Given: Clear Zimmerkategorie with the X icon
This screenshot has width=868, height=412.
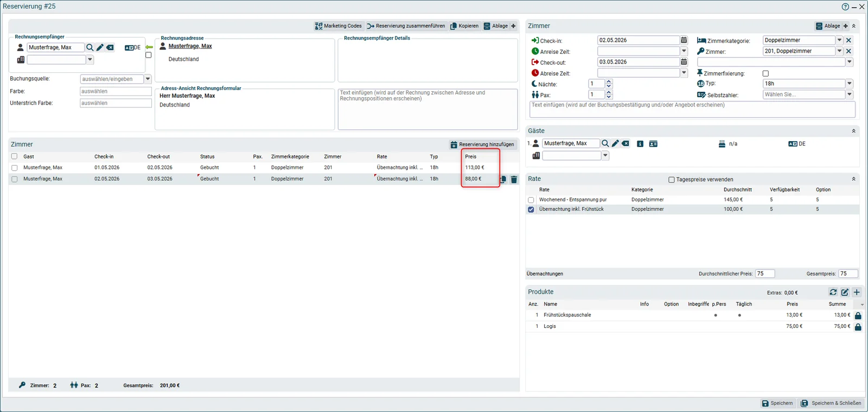Looking at the screenshot, I should point(849,40).
